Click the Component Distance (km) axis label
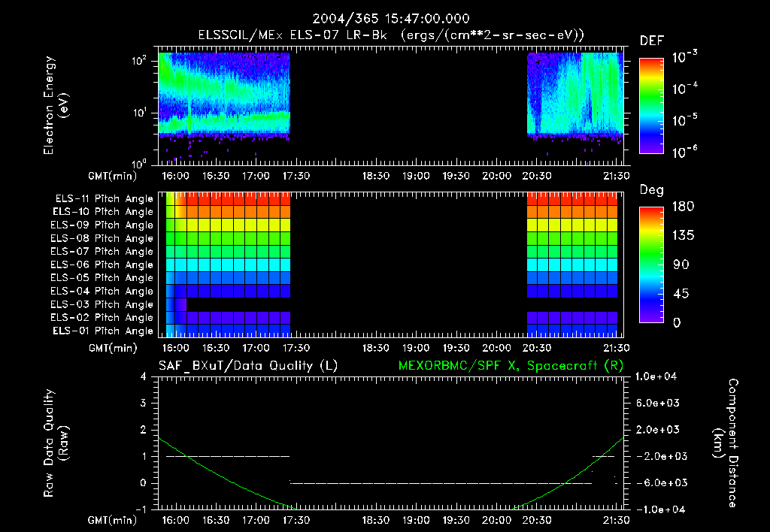This screenshot has height=532, width=770. click(x=726, y=443)
